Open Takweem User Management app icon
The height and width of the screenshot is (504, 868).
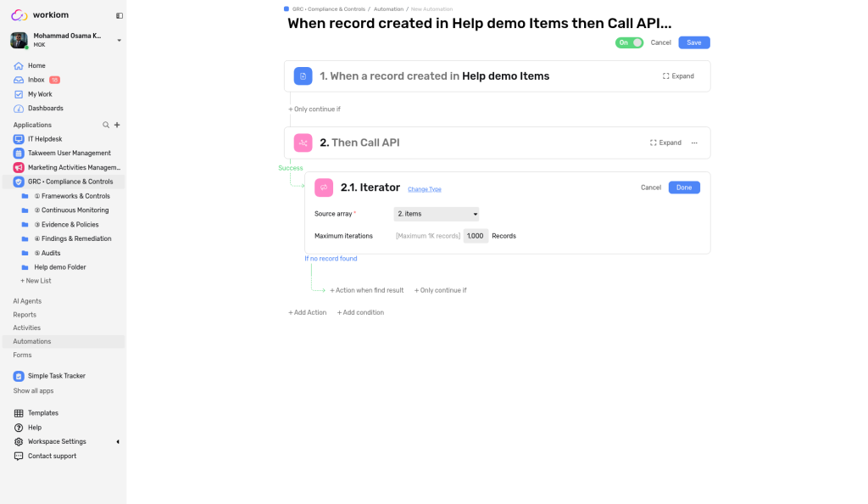click(19, 154)
